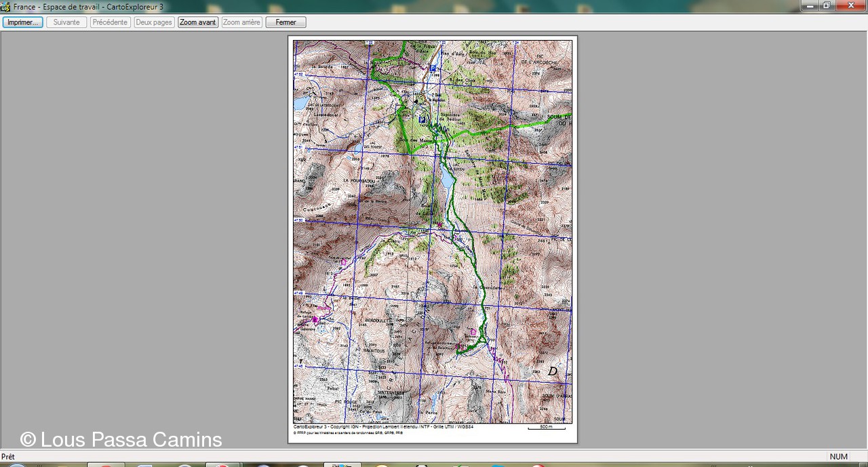This screenshot has height=467, width=868.
Task: Click the CartoExploreur 3 copyright IGN caption
Action: point(383,427)
